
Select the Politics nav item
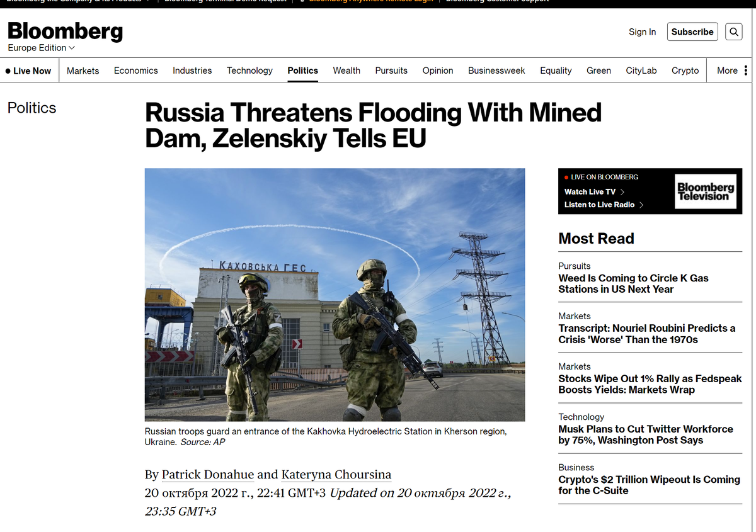[x=302, y=71]
